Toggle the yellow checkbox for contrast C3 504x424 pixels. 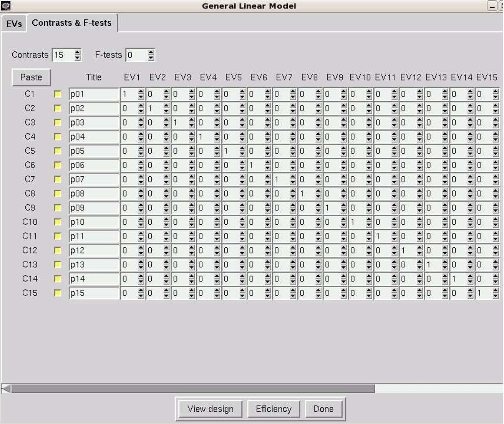(58, 123)
